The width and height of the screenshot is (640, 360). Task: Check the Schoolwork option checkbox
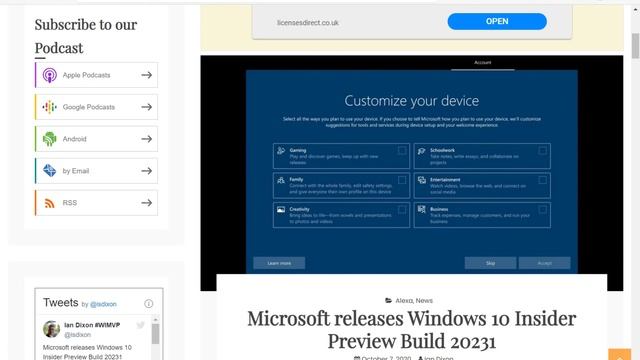click(x=542, y=151)
